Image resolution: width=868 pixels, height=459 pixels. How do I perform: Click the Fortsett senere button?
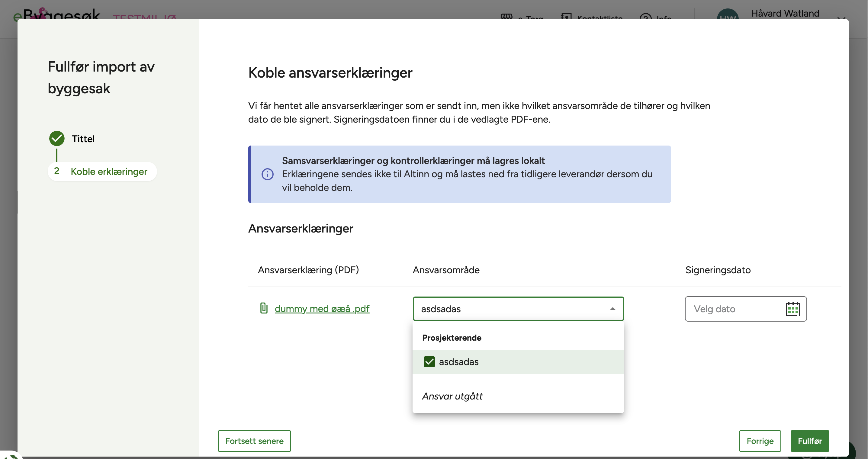[254, 441]
